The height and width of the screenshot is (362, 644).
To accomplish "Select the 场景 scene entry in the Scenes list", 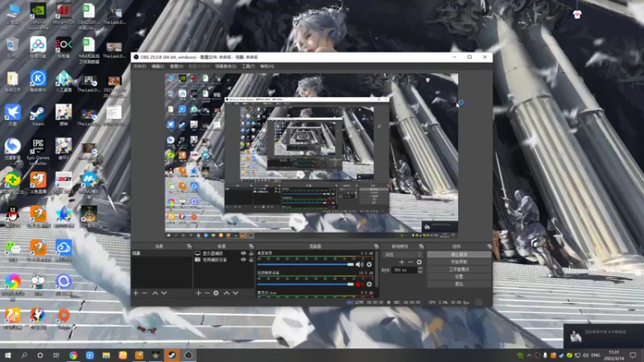I will [x=161, y=253].
